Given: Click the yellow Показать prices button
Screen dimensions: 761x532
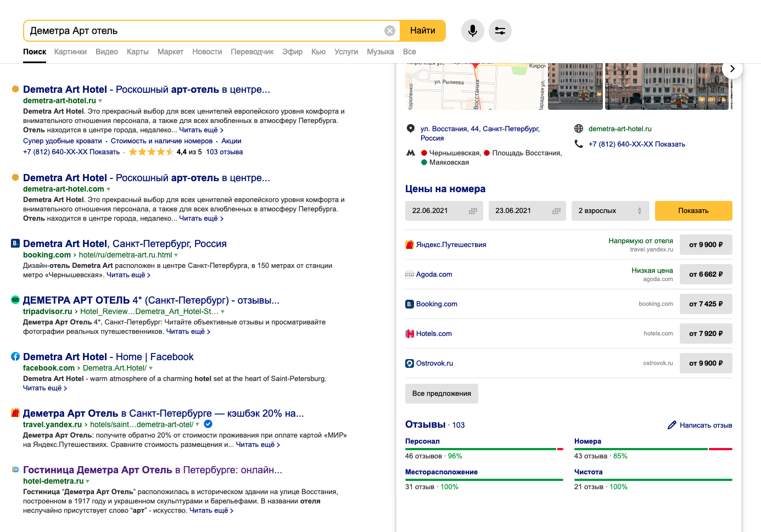Looking at the screenshot, I should [x=693, y=211].
